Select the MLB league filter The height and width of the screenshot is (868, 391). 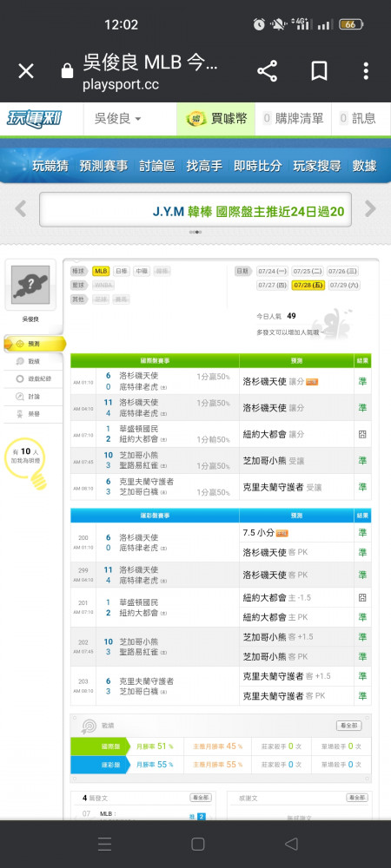pyautogui.click(x=101, y=271)
